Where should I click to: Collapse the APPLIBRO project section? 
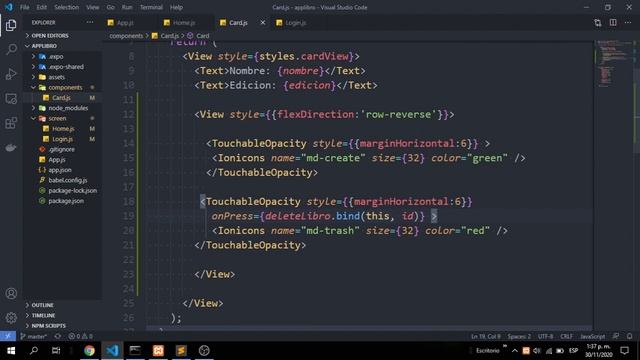(44, 46)
